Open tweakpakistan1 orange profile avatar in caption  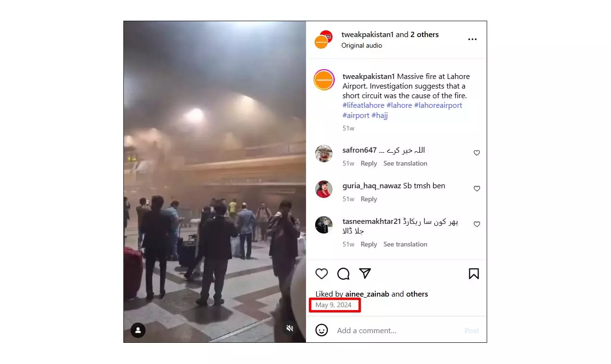pos(324,80)
